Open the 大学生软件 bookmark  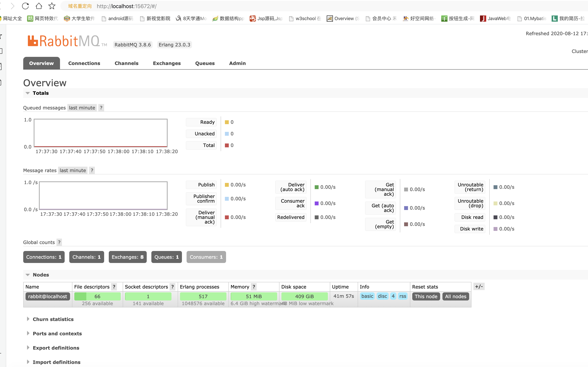coord(79,18)
